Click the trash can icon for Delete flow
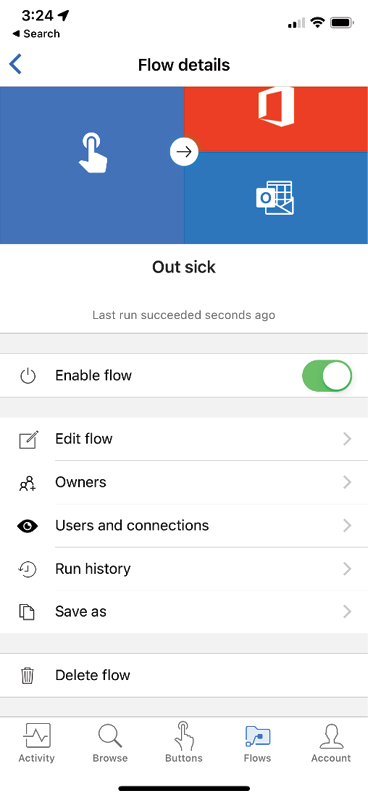The height and width of the screenshot is (799, 368). [28, 675]
